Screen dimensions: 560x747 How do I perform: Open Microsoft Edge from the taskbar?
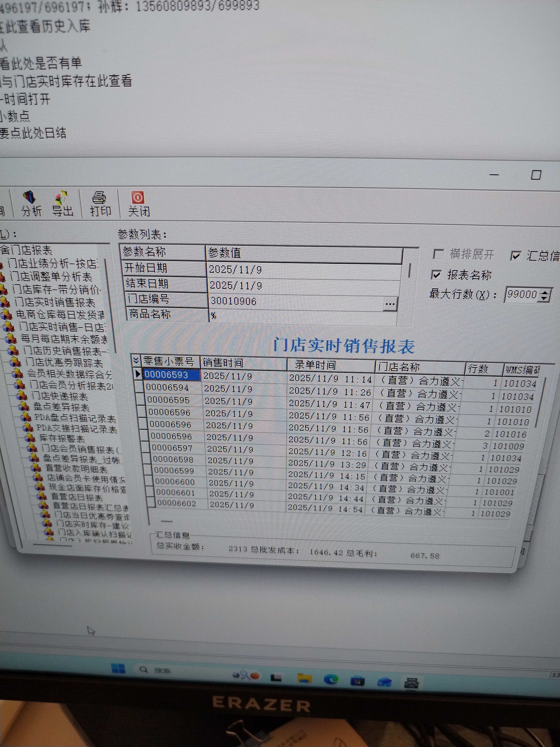(331, 679)
